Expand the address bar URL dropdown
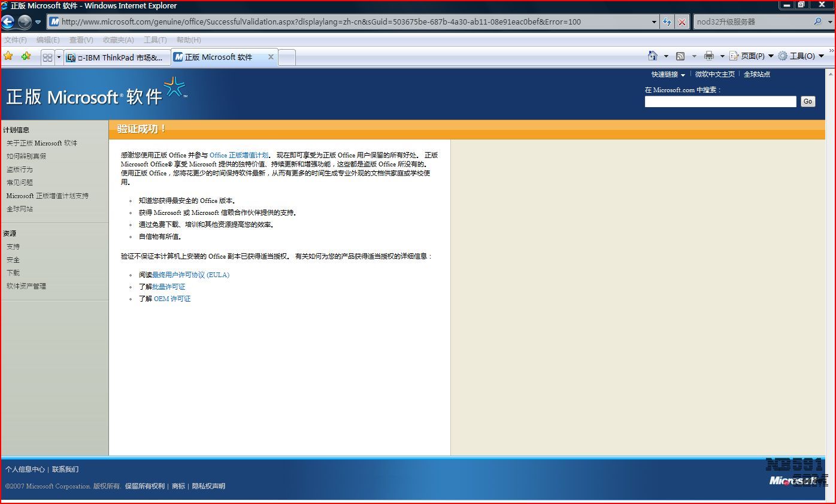836x504 pixels. 654,22
